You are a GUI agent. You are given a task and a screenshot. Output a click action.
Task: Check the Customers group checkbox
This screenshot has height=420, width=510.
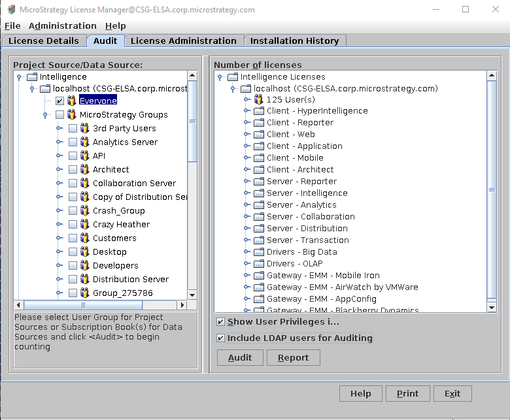(73, 238)
